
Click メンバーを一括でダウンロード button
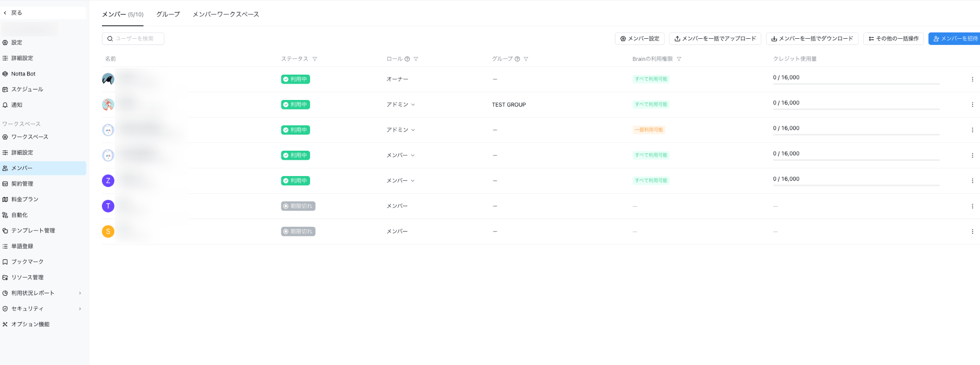coord(812,39)
